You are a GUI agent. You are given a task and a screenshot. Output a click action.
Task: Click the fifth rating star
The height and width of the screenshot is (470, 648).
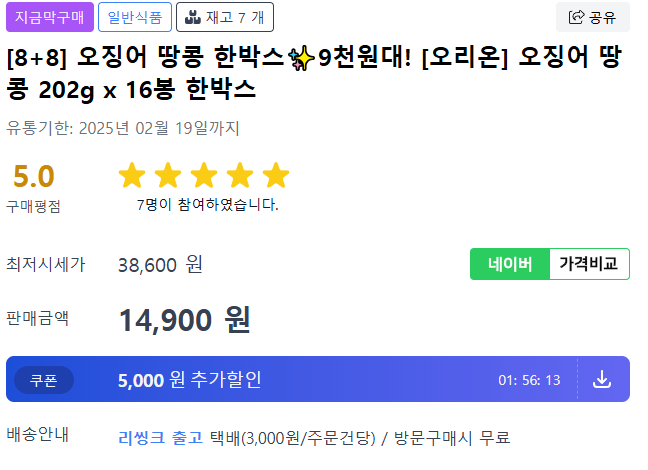[276, 177]
